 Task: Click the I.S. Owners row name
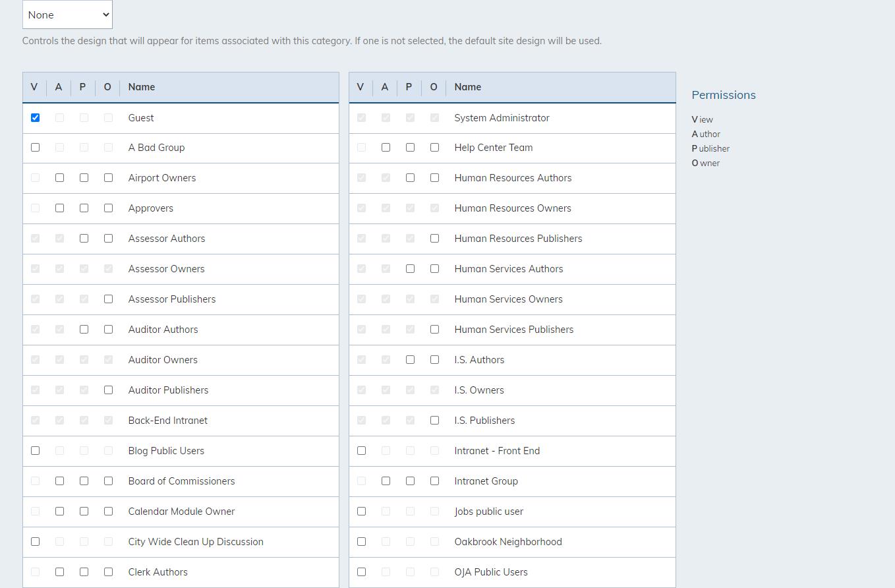point(479,390)
